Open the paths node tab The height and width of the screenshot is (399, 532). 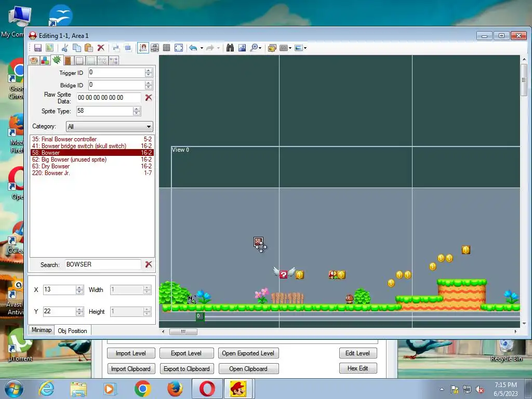click(x=102, y=61)
